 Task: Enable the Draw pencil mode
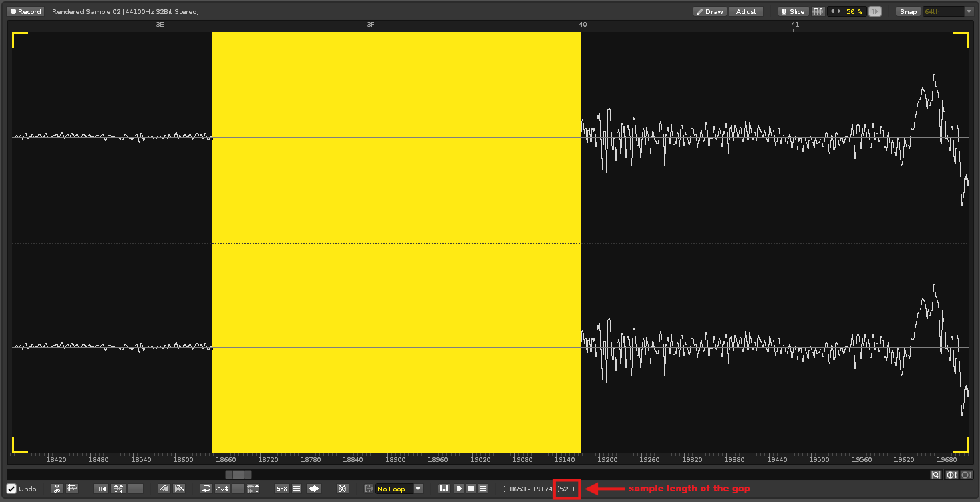coord(709,11)
